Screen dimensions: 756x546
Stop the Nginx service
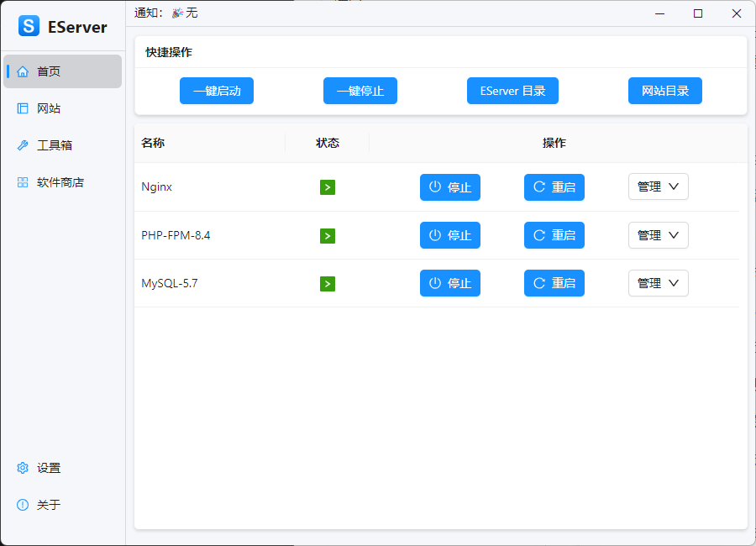[450, 187]
